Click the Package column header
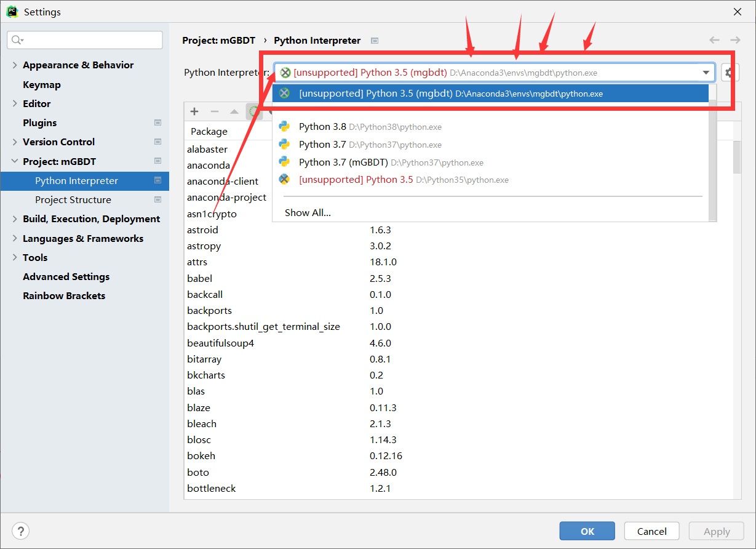 209,131
